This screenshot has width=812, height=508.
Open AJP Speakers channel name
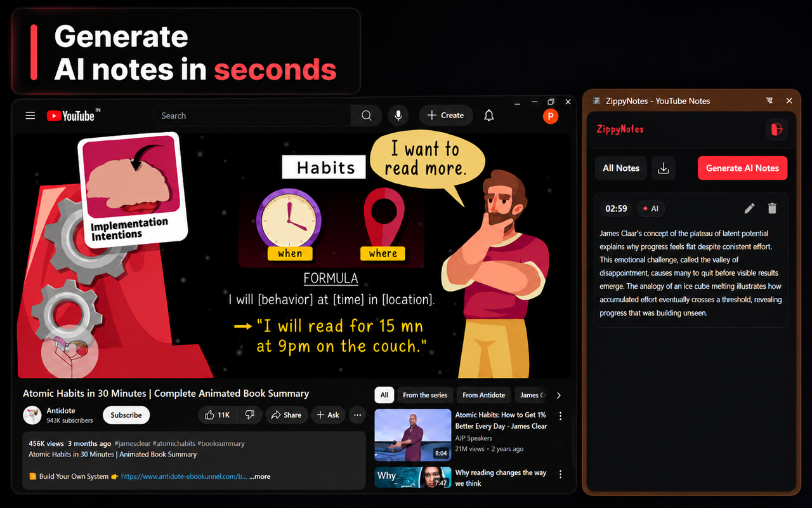[474, 438]
